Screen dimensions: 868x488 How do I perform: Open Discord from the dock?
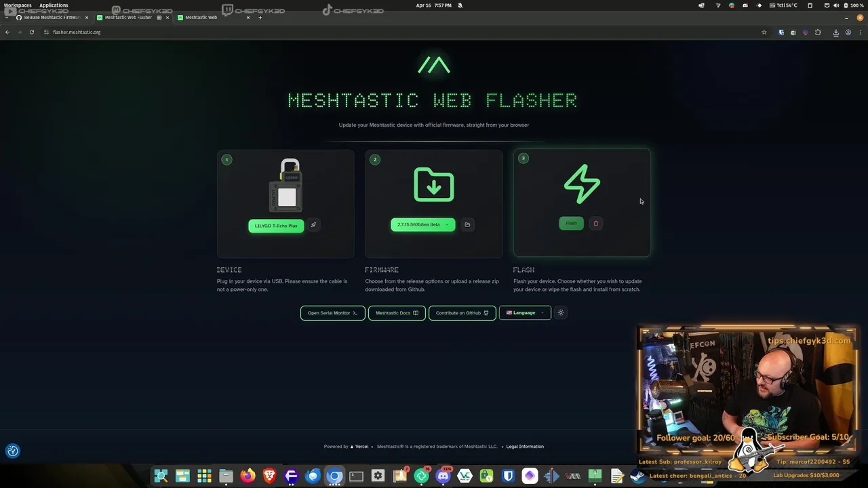point(443,476)
